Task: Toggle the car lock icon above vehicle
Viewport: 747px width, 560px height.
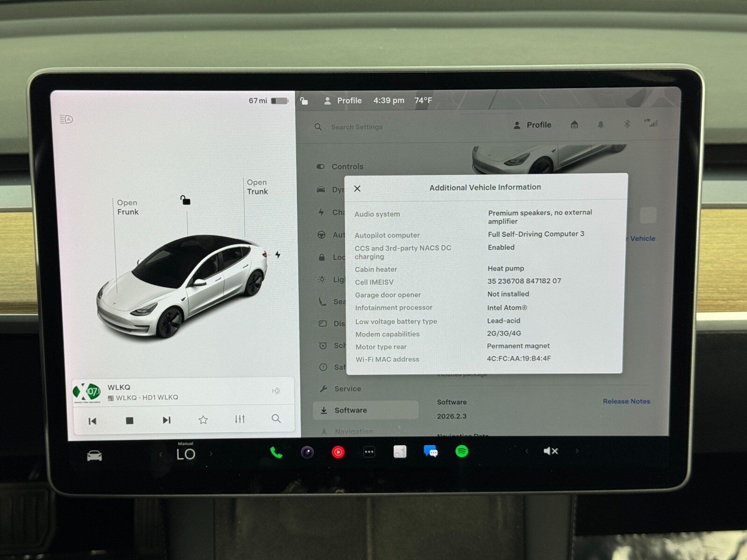Action: tap(185, 201)
